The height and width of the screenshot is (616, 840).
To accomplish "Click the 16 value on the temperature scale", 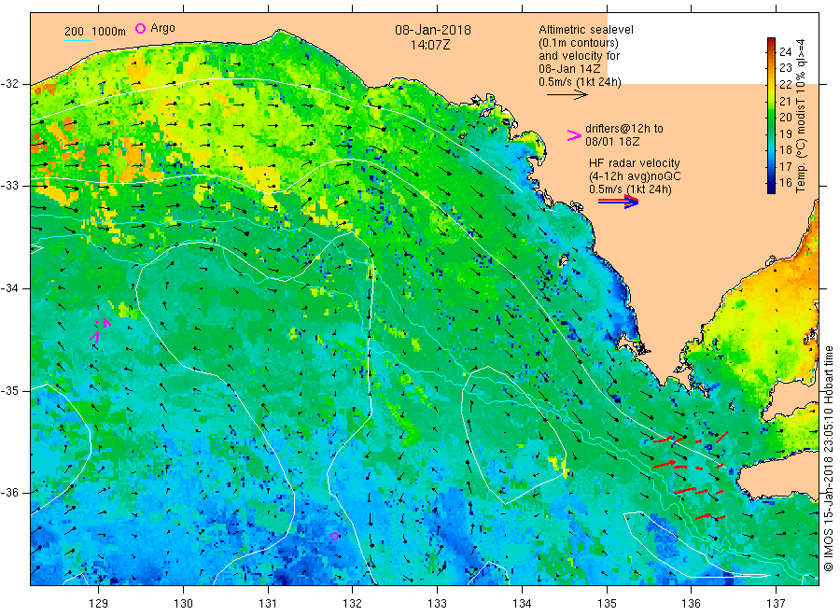I will click(x=785, y=183).
